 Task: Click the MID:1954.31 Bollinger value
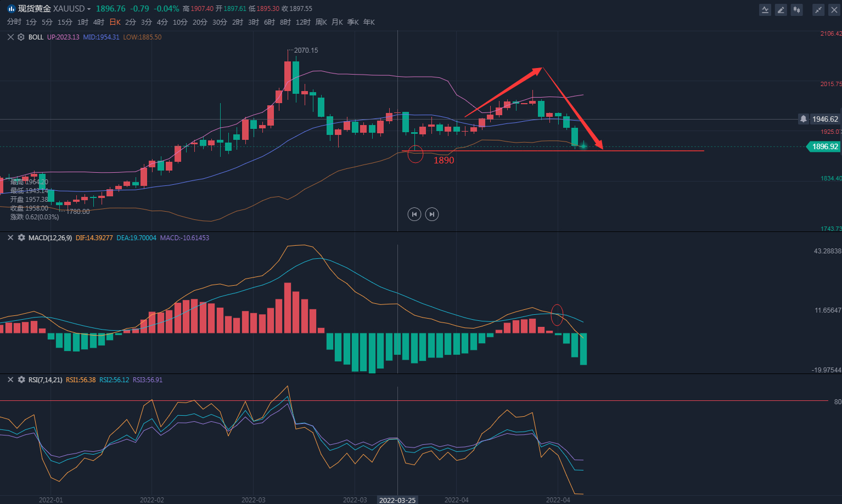[101, 37]
